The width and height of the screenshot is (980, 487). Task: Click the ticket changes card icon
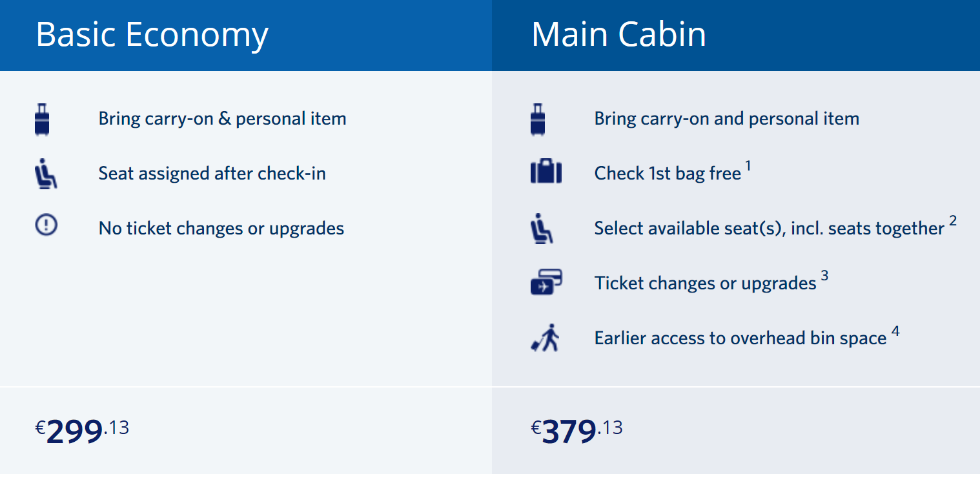point(546,282)
